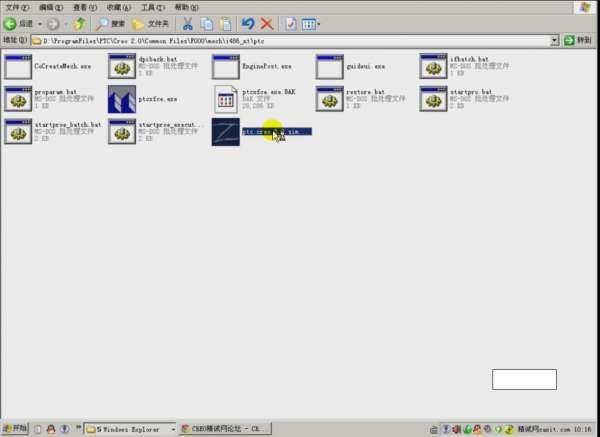Click the Undo toolbar icon

(x=247, y=23)
